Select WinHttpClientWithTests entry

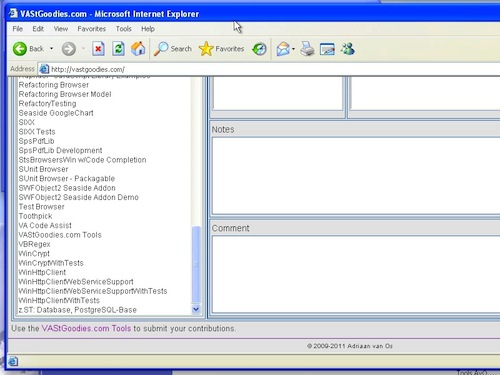59,300
